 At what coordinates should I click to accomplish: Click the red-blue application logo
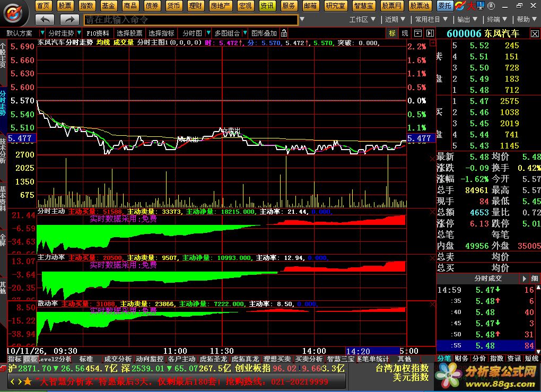[13, 13]
